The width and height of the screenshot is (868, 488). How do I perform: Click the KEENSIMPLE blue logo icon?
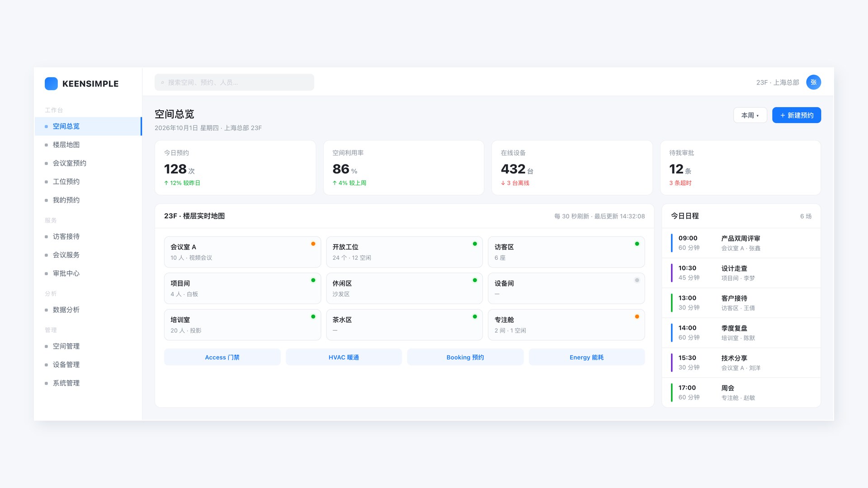[51, 84]
